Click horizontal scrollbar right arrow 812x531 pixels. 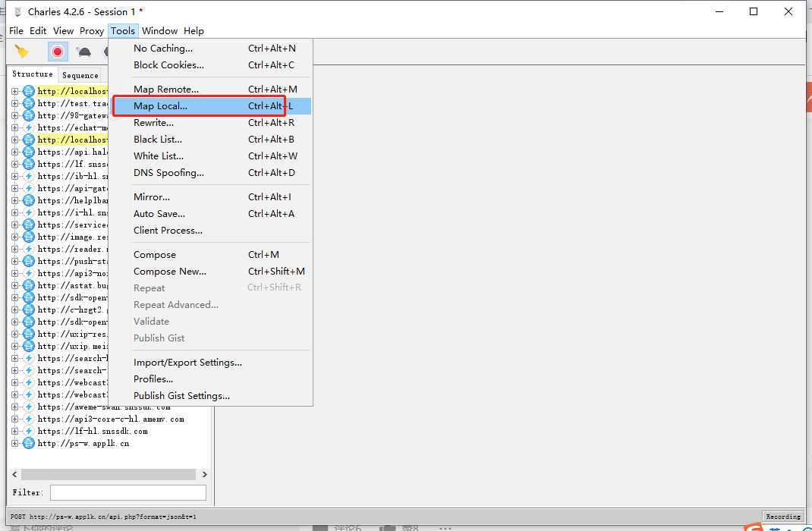(x=205, y=474)
